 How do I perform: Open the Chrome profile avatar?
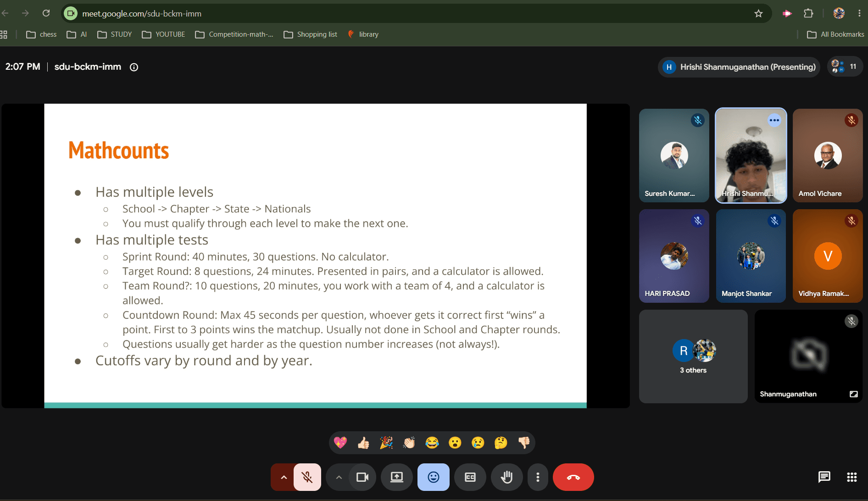click(839, 14)
